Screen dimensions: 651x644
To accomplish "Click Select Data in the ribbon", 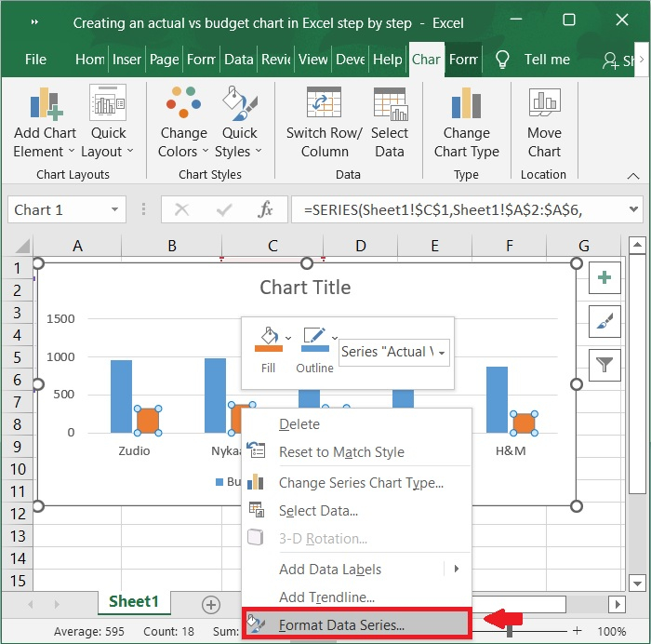I will click(390, 122).
